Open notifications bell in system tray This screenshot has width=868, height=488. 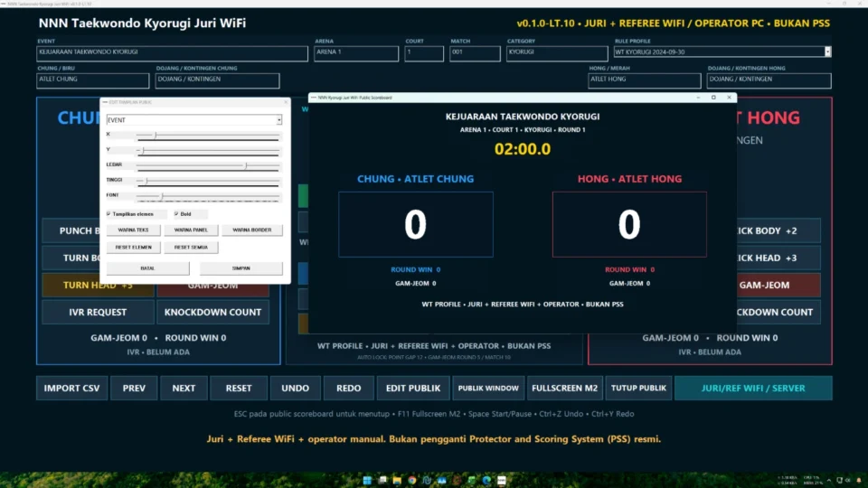point(859,480)
